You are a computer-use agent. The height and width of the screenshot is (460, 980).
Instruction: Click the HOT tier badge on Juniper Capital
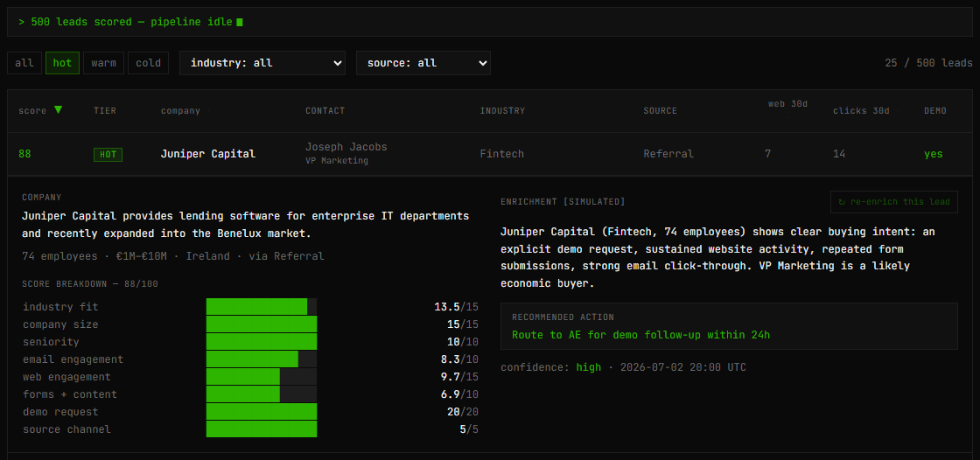point(108,155)
